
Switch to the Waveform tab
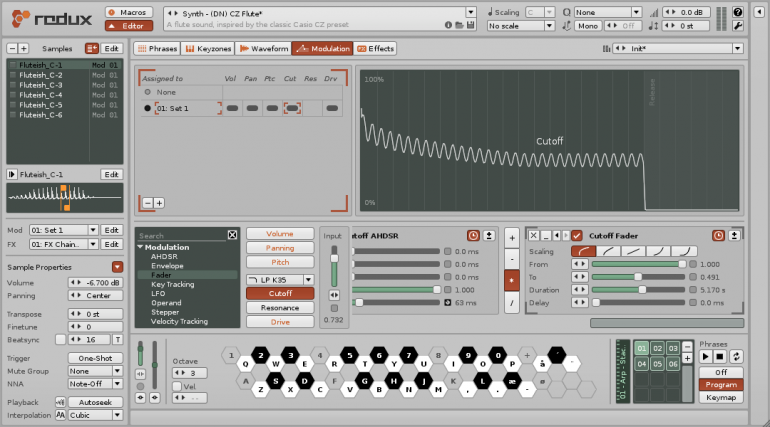point(263,48)
